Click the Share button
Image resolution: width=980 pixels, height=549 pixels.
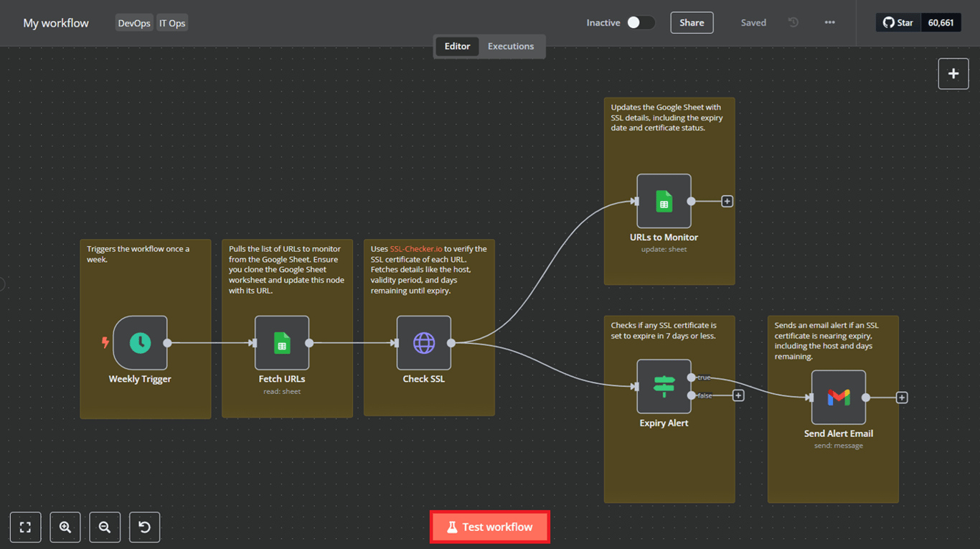pyautogui.click(x=691, y=22)
